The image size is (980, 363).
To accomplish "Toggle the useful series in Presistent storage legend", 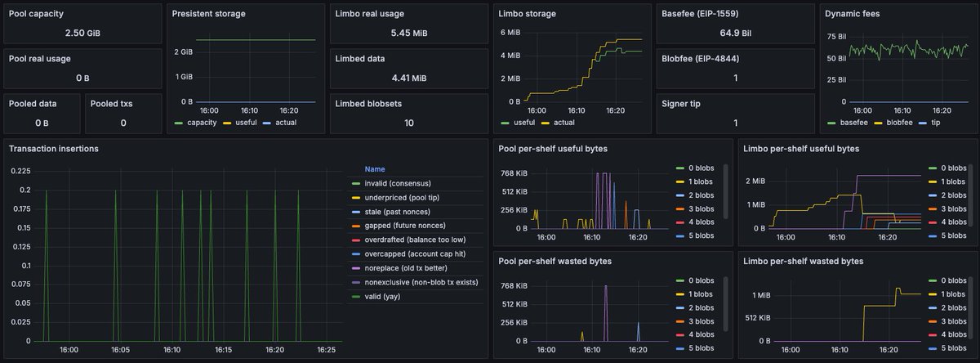I will tap(247, 123).
